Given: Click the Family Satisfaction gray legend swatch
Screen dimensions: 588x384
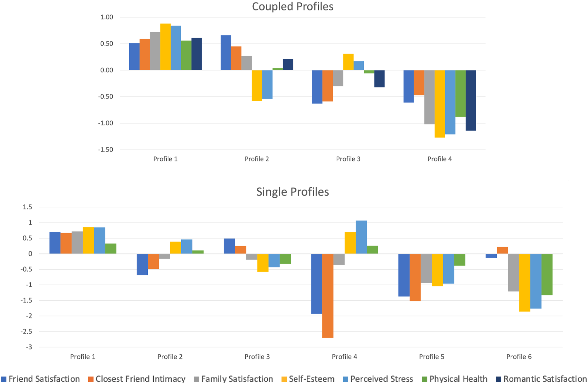Looking at the screenshot, I should click(196, 379).
